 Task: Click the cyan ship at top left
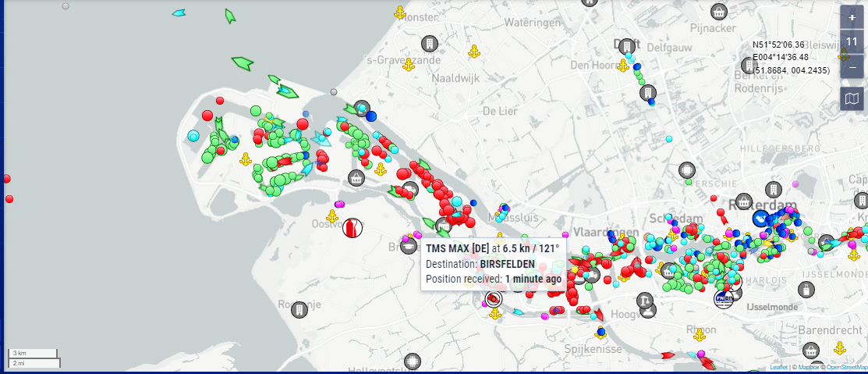click(x=179, y=13)
